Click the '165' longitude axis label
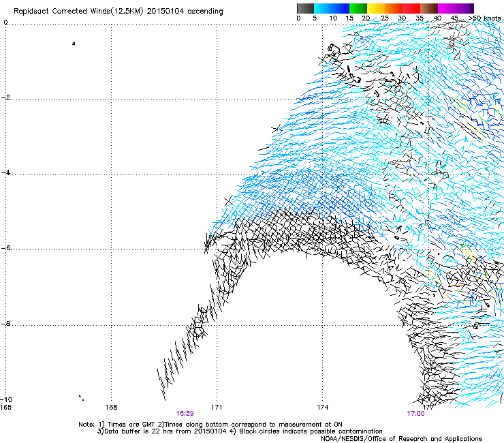Image resolution: width=504 pixels, height=443 pixels. [x=5, y=408]
